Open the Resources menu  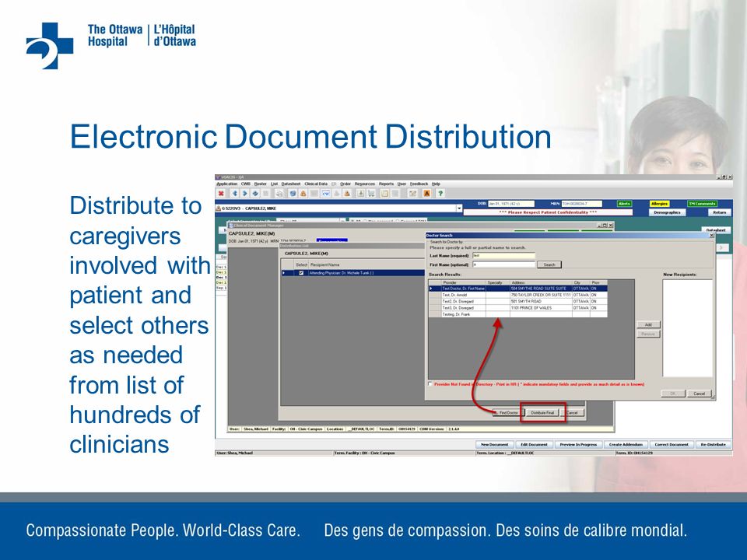[x=365, y=184]
